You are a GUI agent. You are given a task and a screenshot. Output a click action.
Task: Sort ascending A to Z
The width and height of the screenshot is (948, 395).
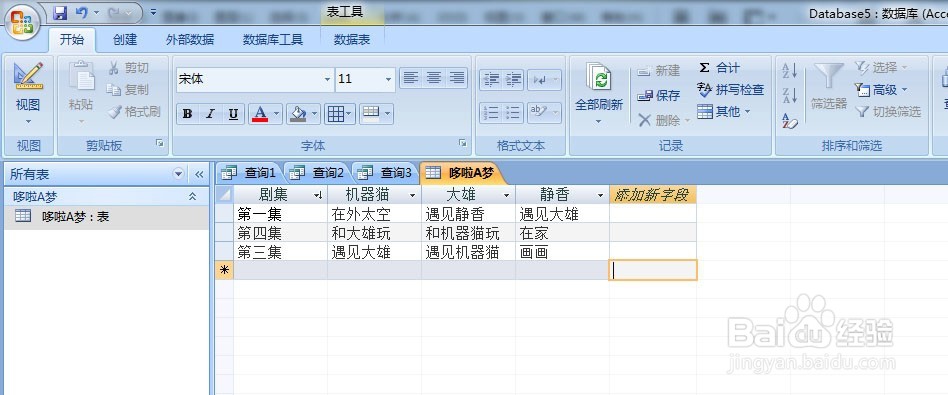pos(790,70)
